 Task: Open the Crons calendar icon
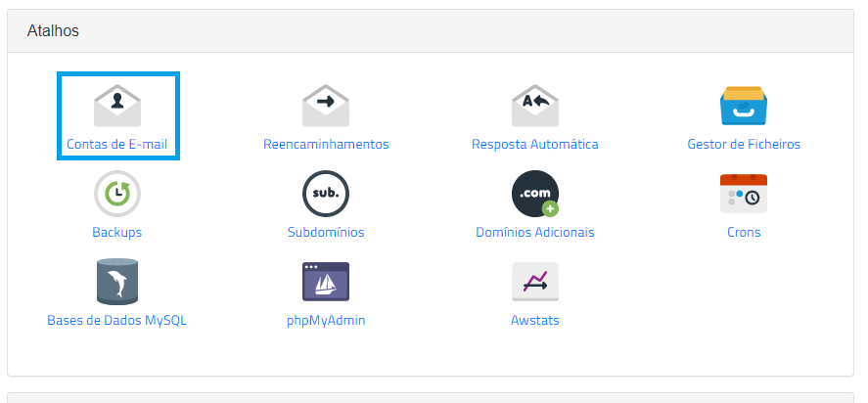pos(744,194)
